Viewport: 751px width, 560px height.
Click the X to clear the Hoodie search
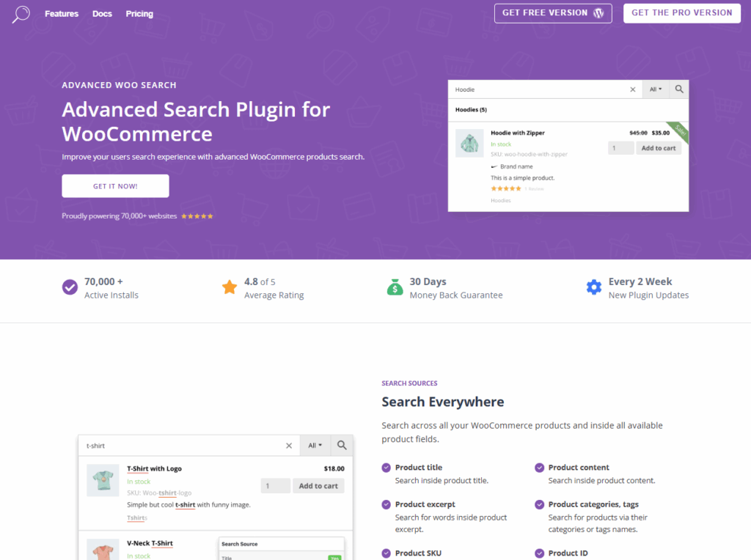tap(633, 89)
